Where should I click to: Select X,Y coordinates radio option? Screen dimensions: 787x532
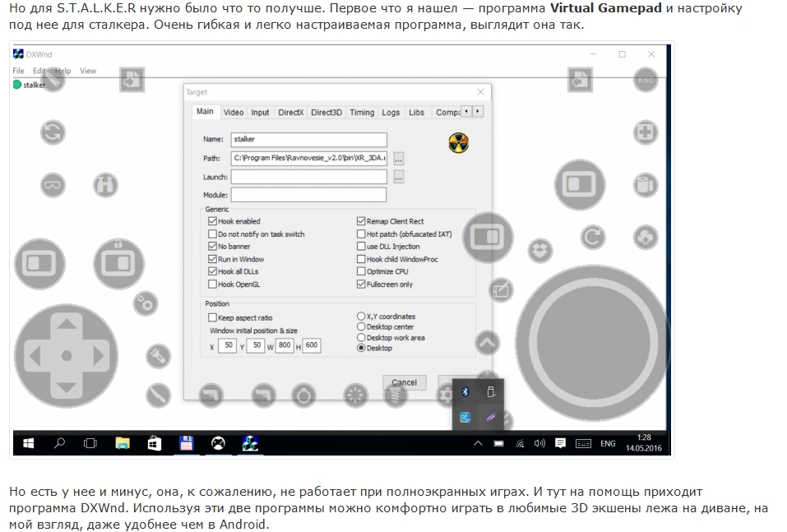[361, 317]
